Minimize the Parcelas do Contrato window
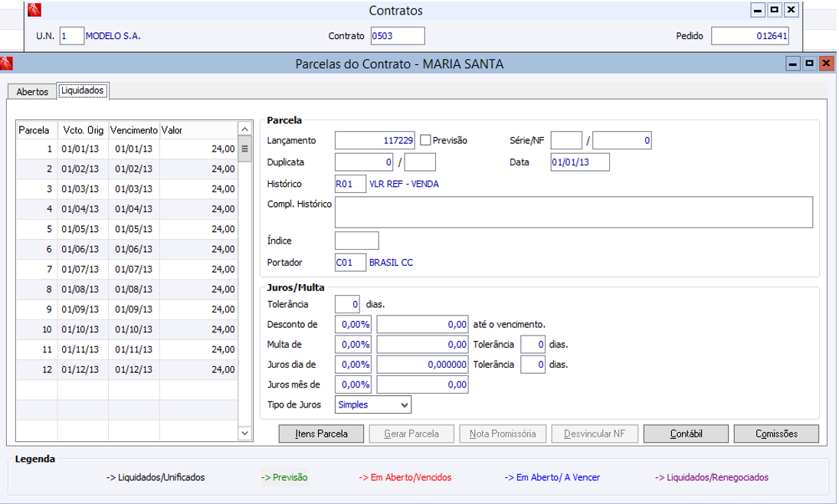Viewport: 839px width, 504px height. (793, 64)
